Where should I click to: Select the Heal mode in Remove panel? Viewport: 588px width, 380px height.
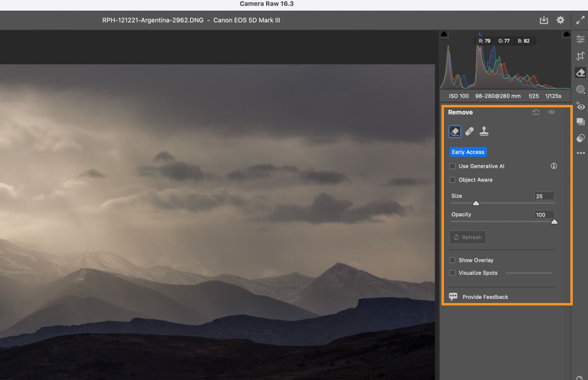click(469, 131)
